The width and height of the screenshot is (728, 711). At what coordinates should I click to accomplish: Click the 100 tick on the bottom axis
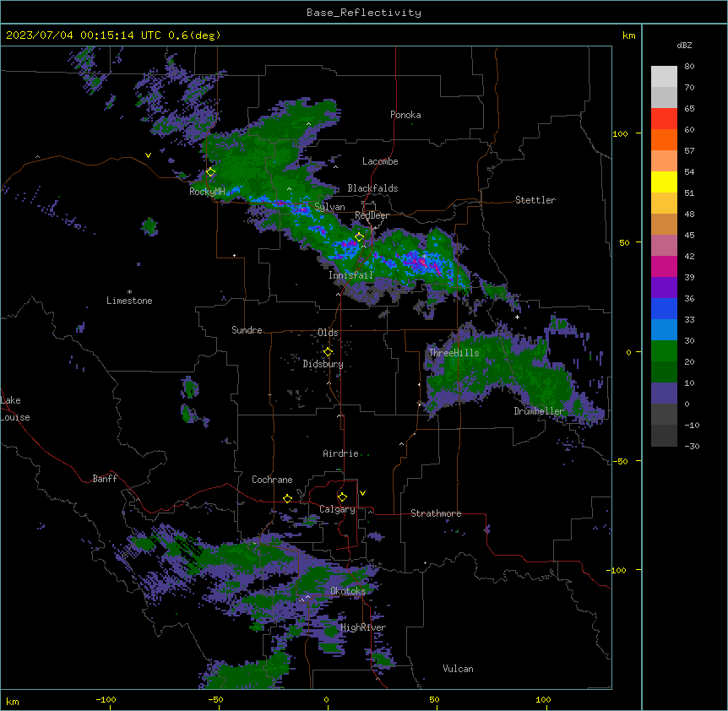543,699
